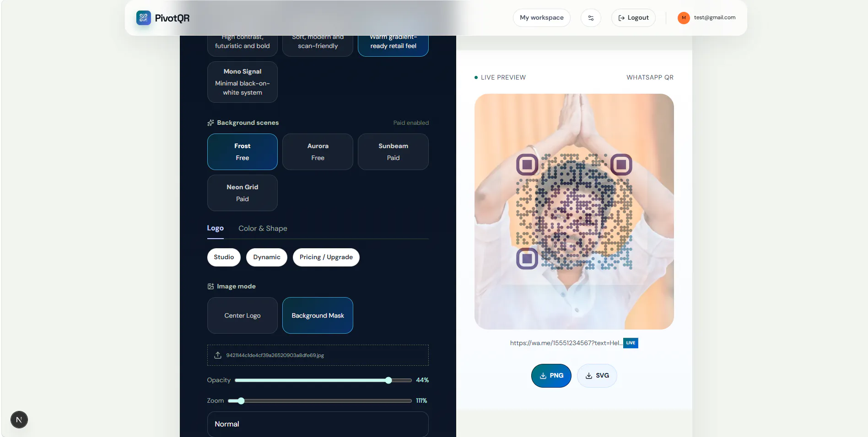Click the Opacity slider handle

[x=388, y=380]
